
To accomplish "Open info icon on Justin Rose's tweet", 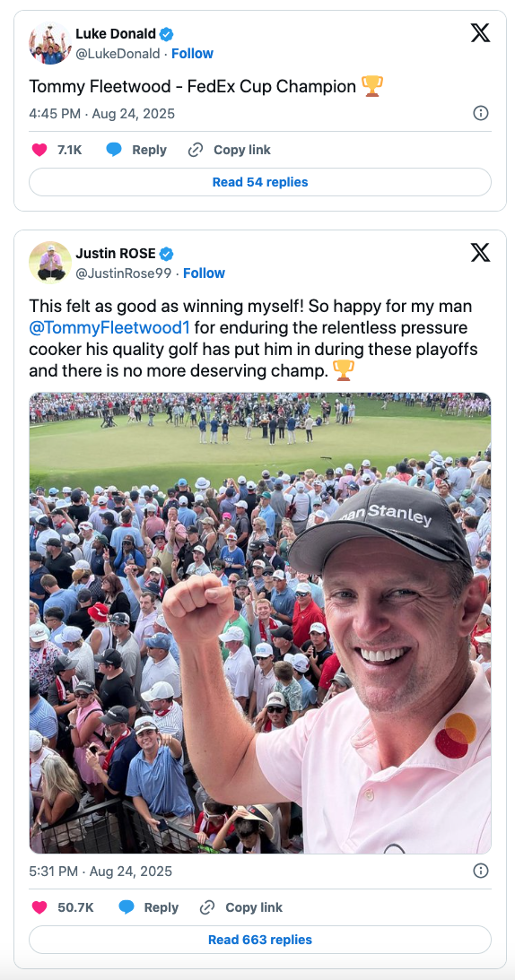I will coord(481,871).
